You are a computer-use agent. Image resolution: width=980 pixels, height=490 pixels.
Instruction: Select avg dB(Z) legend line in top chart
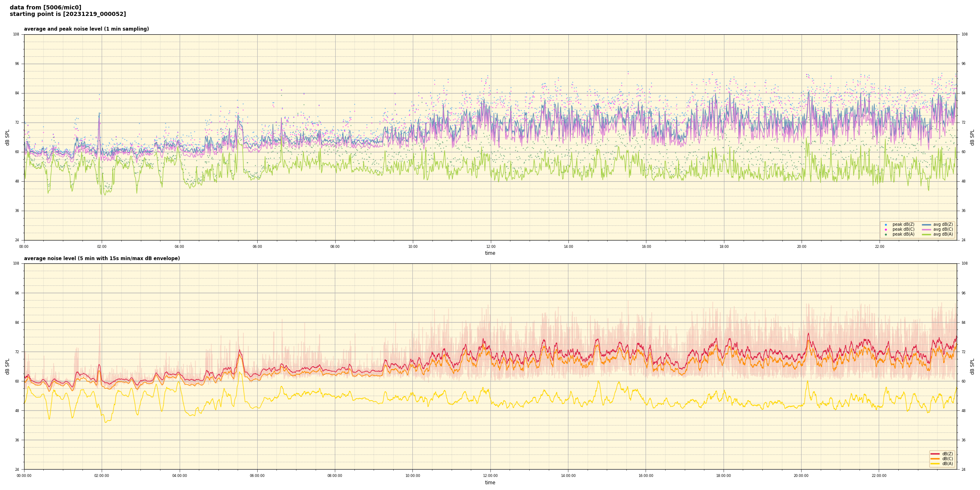click(x=927, y=225)
